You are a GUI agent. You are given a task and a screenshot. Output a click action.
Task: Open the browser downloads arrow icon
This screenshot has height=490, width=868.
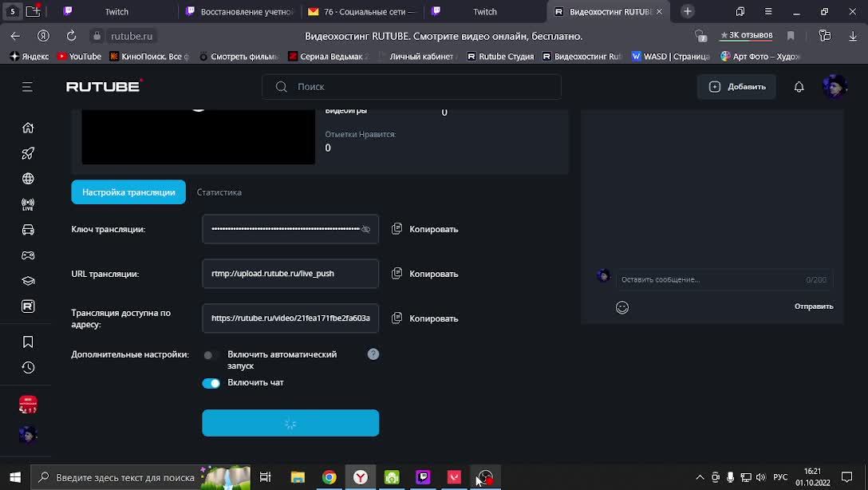click(853, 36)
